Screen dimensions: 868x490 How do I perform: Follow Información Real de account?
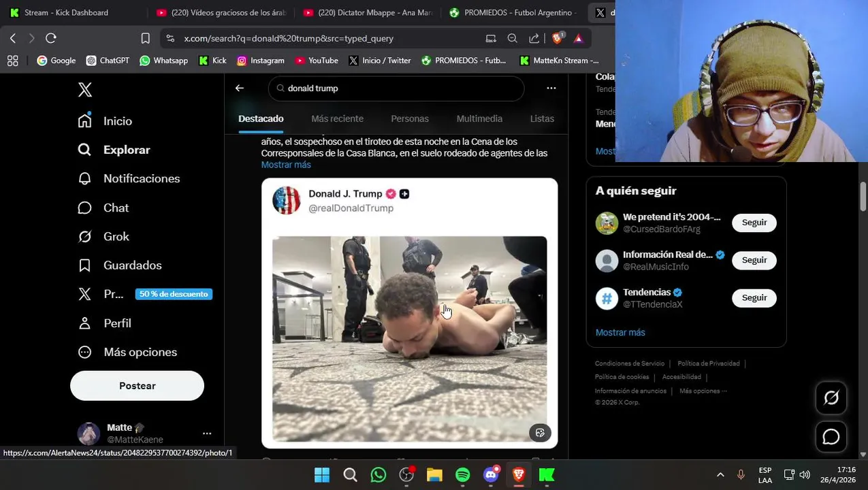[754, 260]
